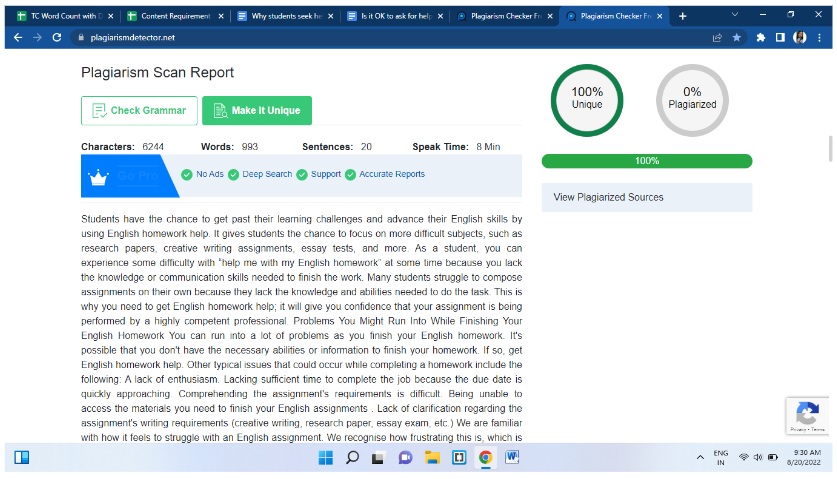Click the green 100% progress bar

tap(646, 161)
